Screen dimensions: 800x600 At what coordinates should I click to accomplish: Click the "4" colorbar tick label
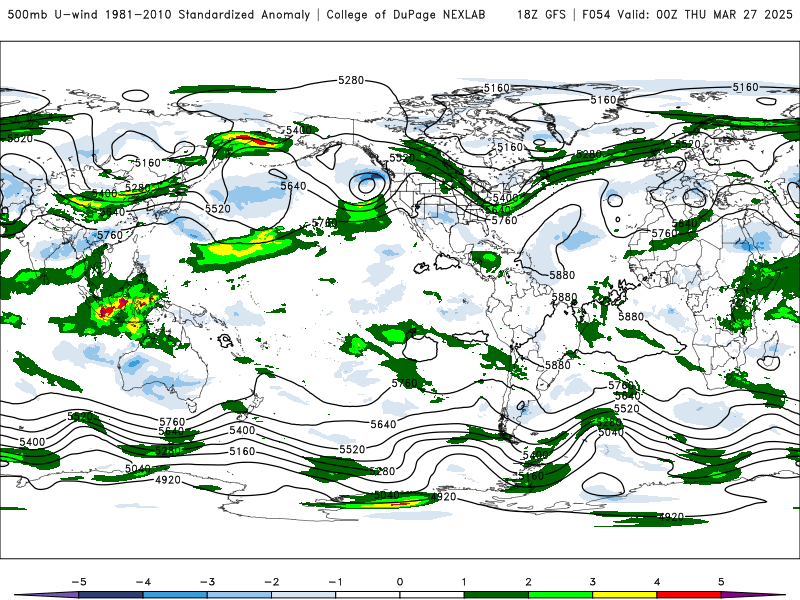coord(657,582)
